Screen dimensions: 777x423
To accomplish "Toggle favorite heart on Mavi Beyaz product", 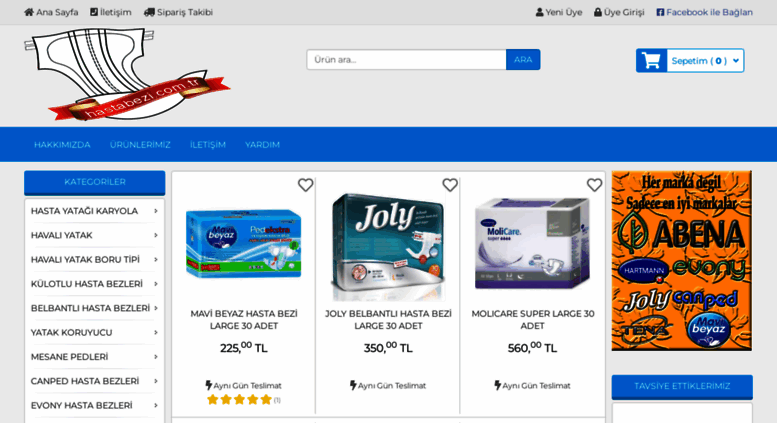I will (x=305, y=185).
